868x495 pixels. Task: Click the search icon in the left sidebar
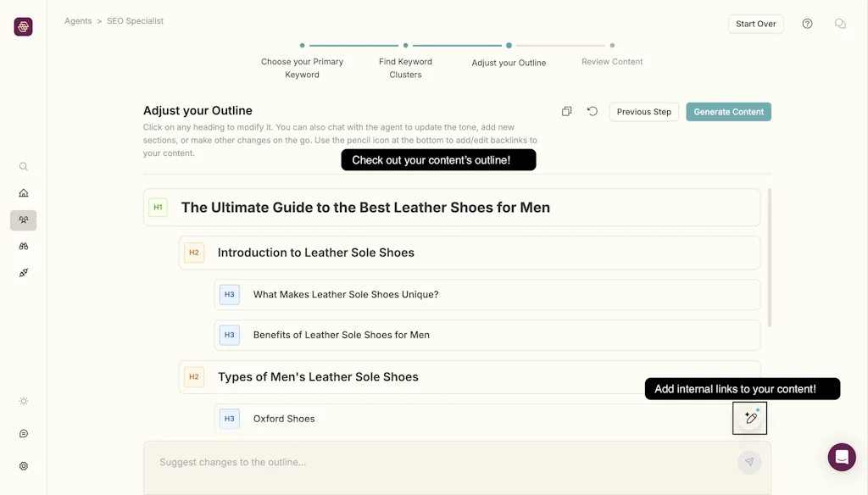click(x=24, y=167)
